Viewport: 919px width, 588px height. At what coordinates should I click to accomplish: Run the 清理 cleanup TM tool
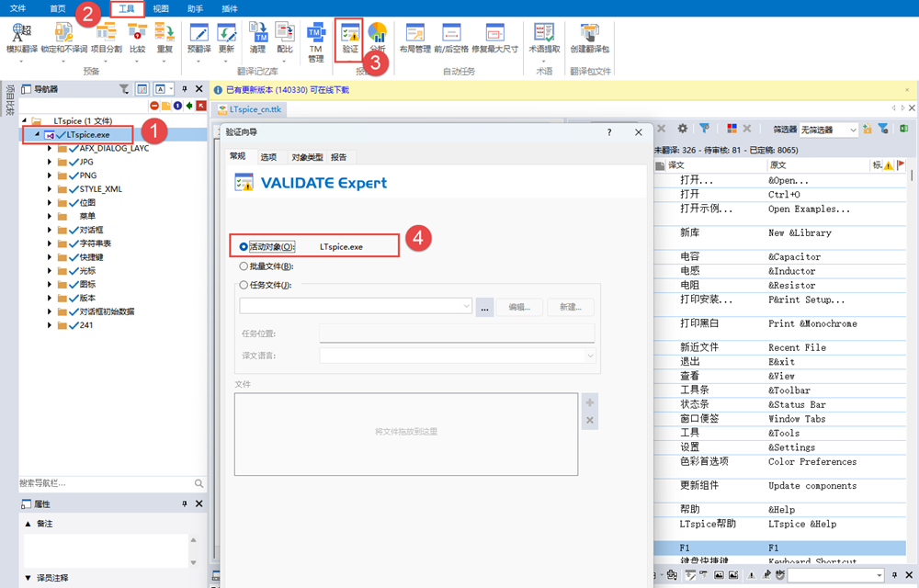tap(258, 33)
